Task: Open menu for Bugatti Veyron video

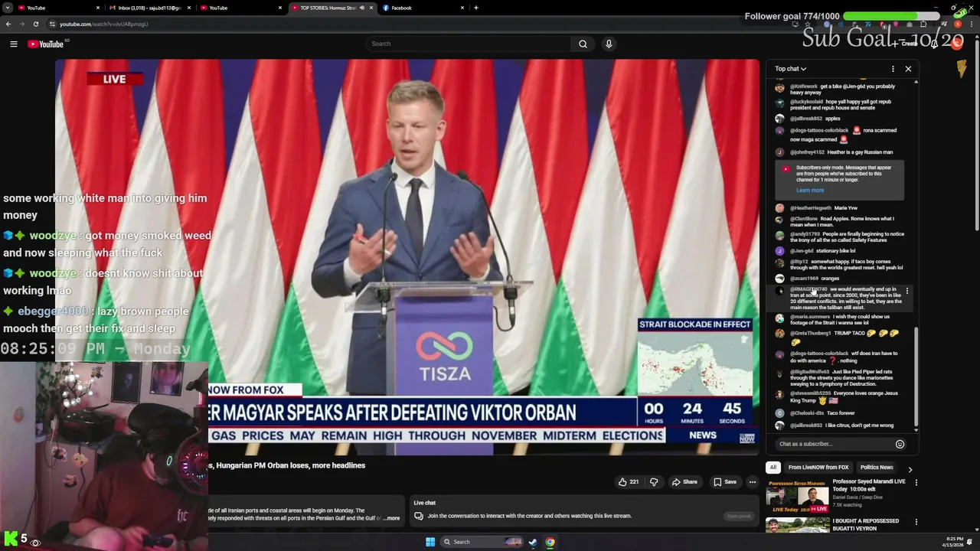Action: pos(916,522)
